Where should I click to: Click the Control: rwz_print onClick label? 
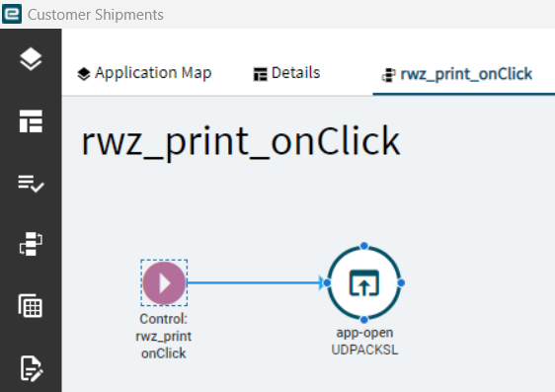[164, 336]
